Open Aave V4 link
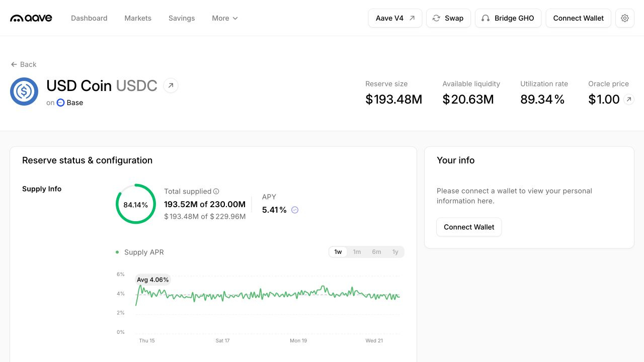This screenshot has width=644, height=362. coord(395,18)
